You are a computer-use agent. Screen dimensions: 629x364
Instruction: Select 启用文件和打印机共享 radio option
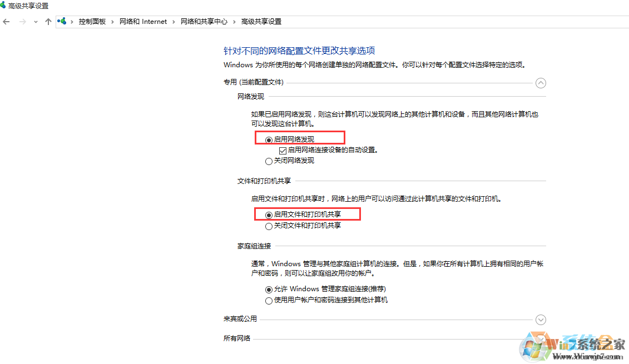click(269, 215)
